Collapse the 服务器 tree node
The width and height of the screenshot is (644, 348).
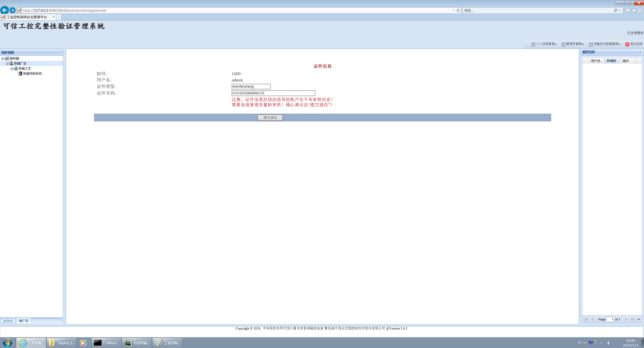(x=2, y=58)
